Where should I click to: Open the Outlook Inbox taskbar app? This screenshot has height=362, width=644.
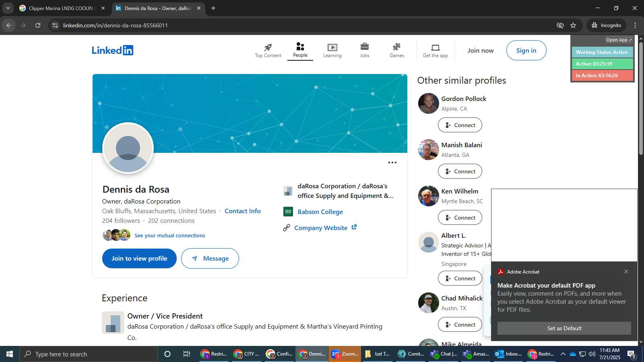coord(508,354)
